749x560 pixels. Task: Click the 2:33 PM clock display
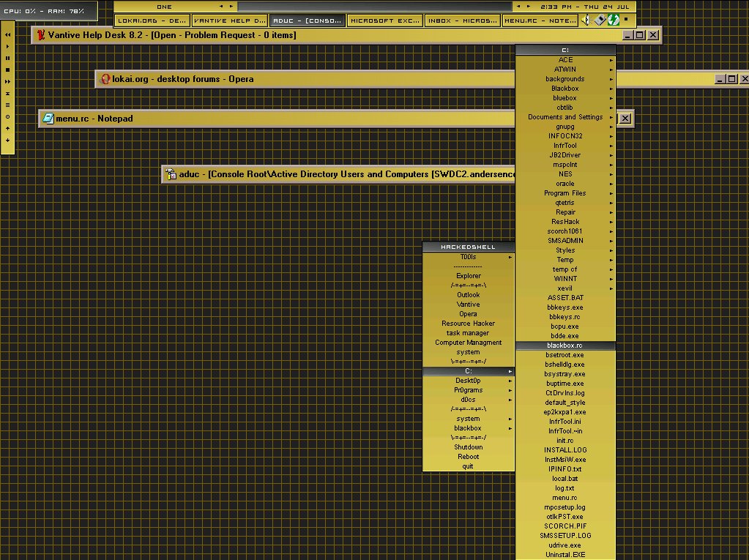click(585, 7)
